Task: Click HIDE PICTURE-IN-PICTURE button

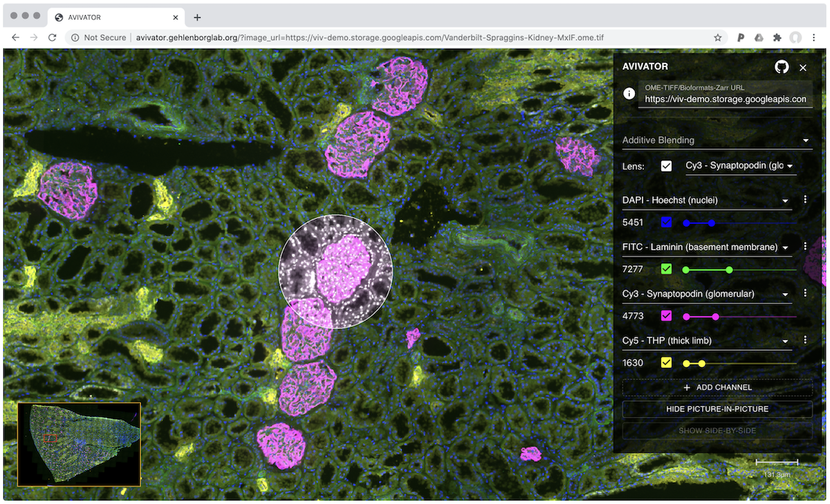Action: [x=717, y=409]
